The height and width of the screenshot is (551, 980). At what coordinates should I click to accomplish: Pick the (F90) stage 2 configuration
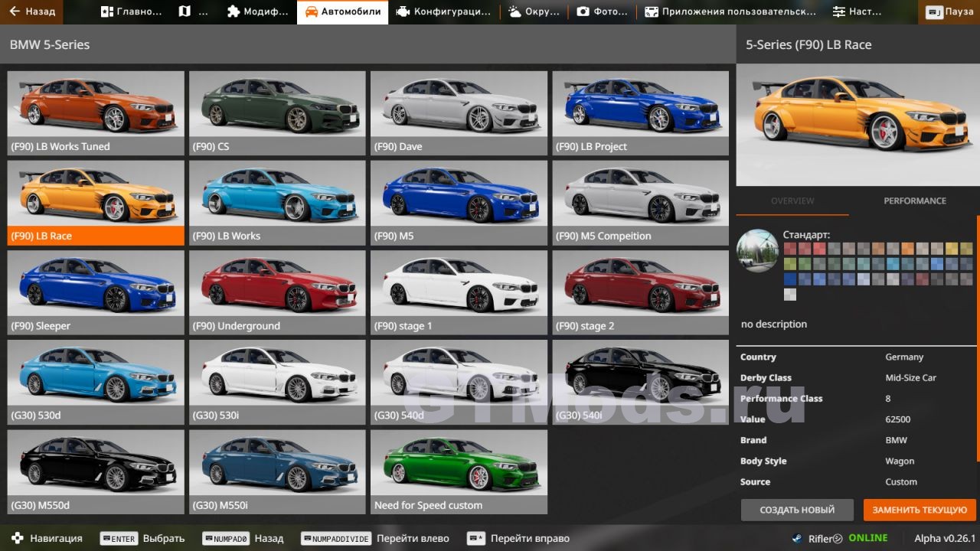(640, 292)
